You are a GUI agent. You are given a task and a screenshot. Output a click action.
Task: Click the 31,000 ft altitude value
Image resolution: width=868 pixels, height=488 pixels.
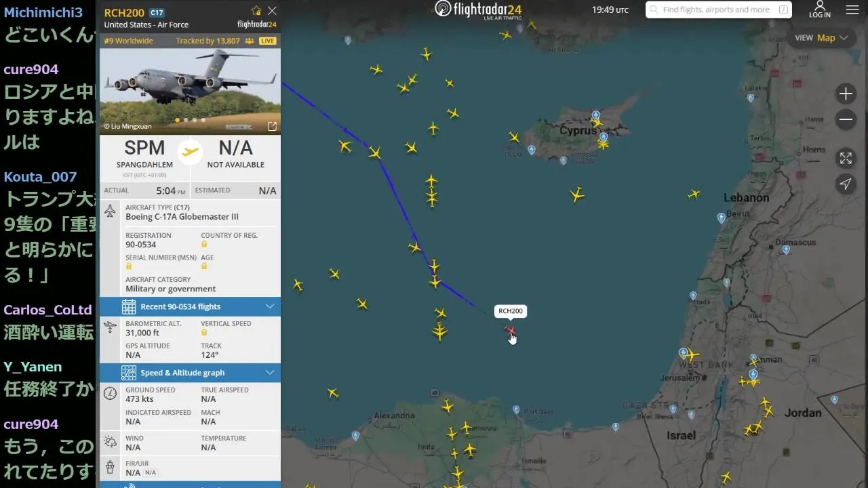[x=142, y=333]
